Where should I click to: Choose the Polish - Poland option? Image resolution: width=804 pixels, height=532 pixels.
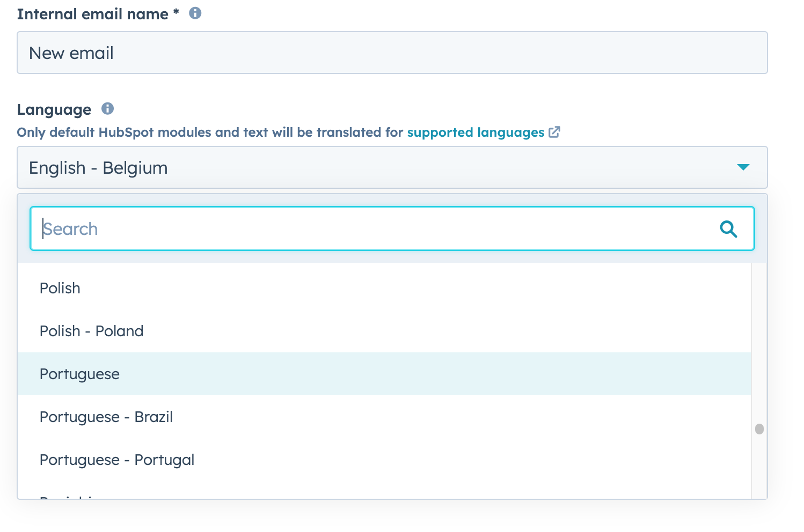(92, 331)
